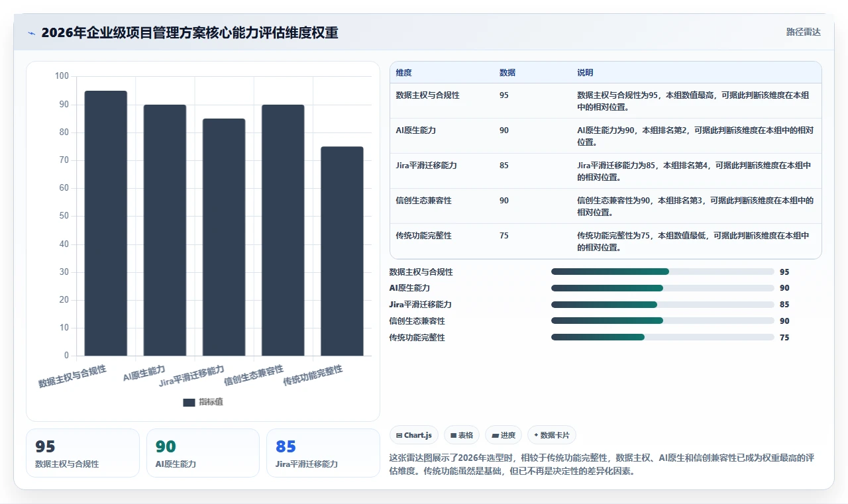Click 传统功能完整性 cell in table

pyautogui.click(x=423, y=236)
